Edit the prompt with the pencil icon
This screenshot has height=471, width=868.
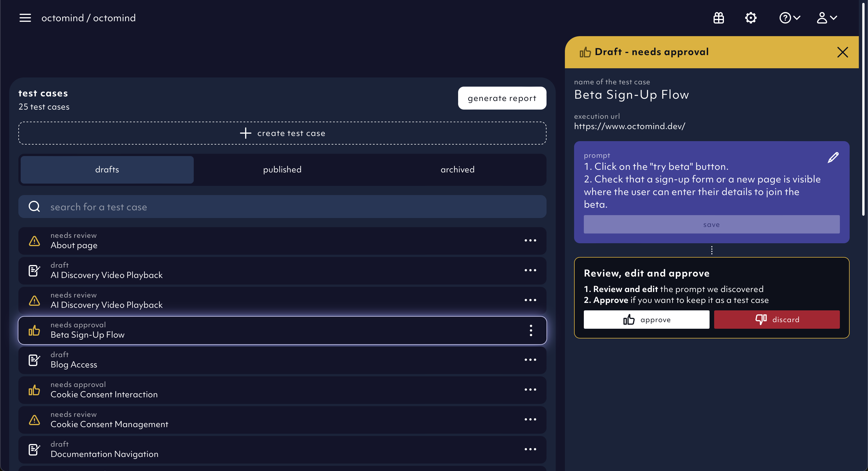[833, 157]
